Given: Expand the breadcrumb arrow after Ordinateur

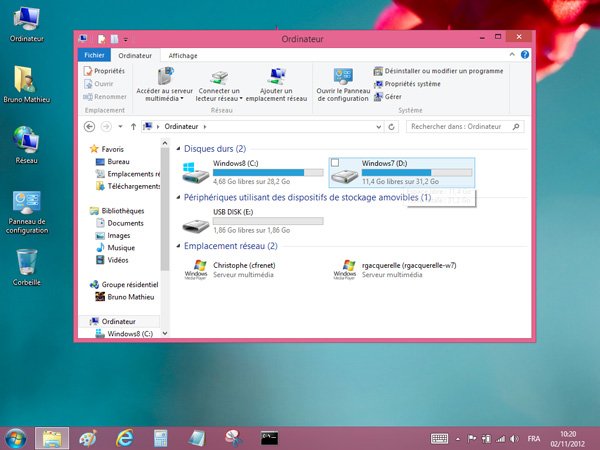Looking at the screenshot, I should pyautogui.click(x=205, y=127).
